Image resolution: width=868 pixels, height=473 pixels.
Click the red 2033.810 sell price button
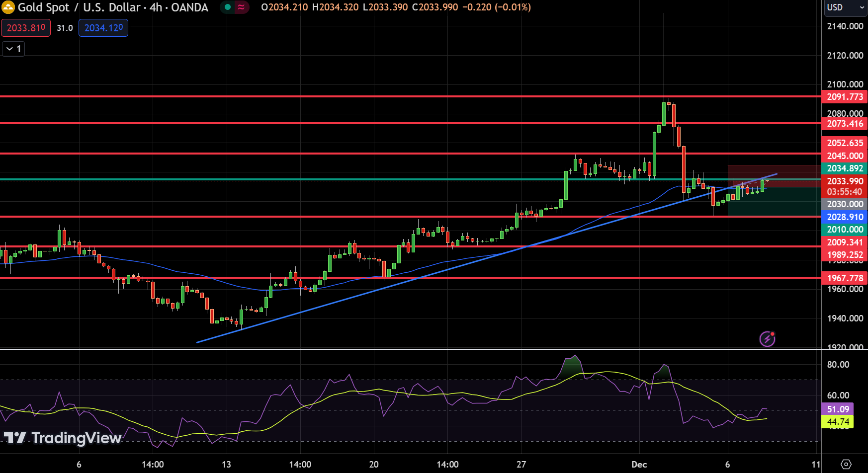point(26,28)
